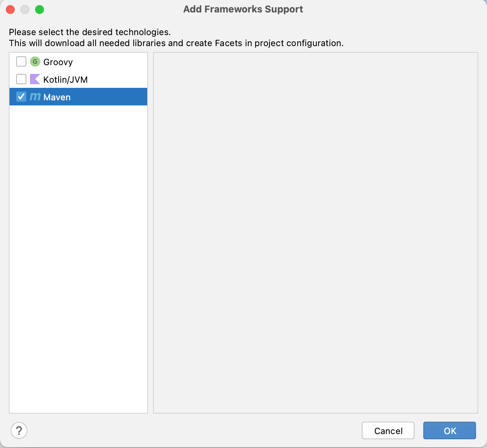The height and width of the screenshot is (448, 487).
Task: Click the green Groovy framework icon
Action: point(35,61)
